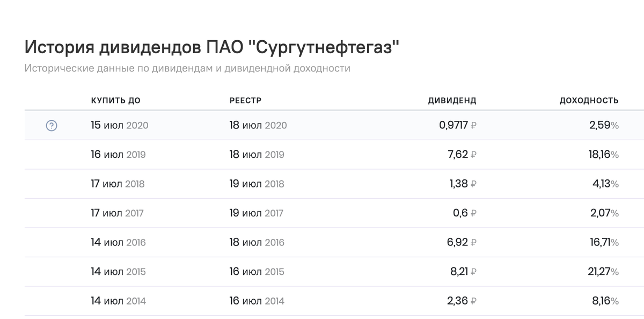
Task: Select the 17 июл 2018 row
Action: [x=322, y=184]
